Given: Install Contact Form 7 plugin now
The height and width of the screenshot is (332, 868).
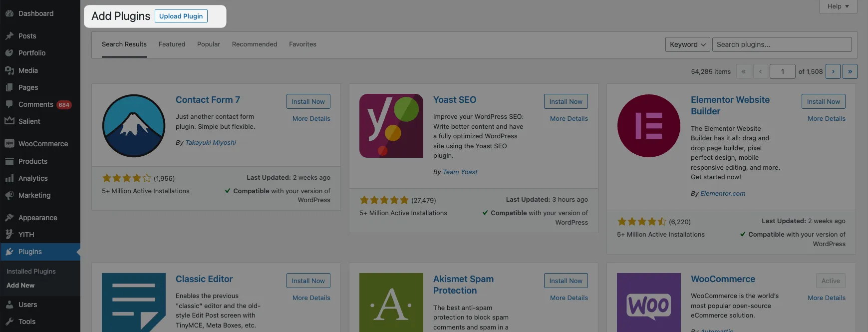Looking at the screenshot, I should coord(308,101).
